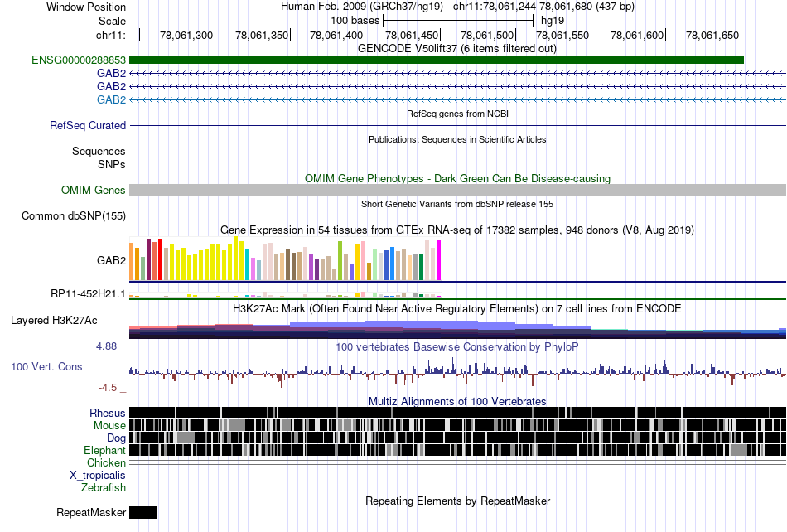Screen dimensions: 787x532
Task: Click the Elephant alignment row
Action: point(458,450)
